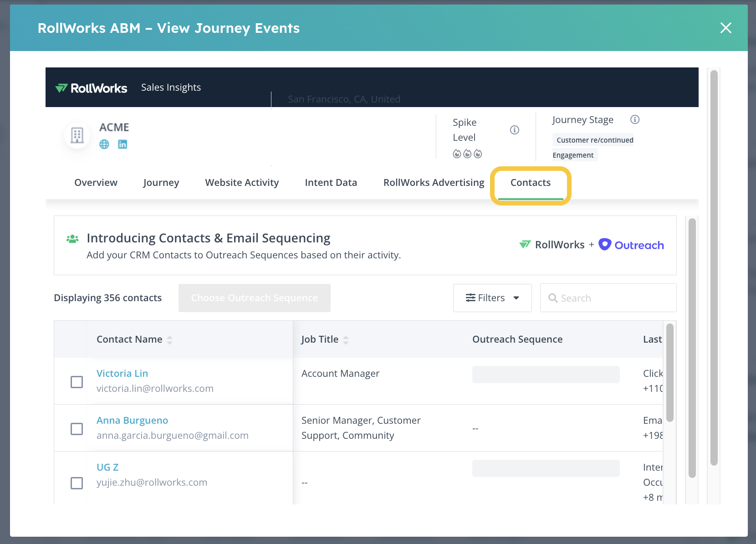756x544 pixels.
Task: Click the ACME building avatar icon
Action: pos(77,135)
